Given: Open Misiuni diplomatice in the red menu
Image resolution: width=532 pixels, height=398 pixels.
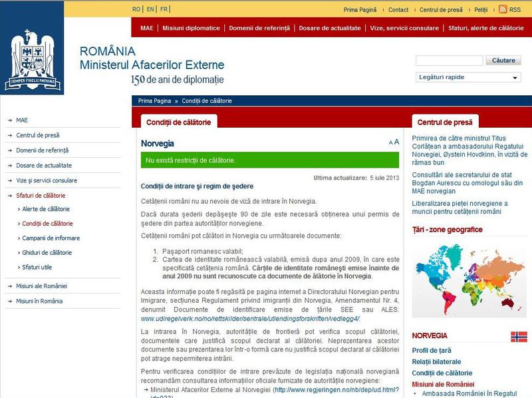Looking at the screenshot, I should [191, 29].
